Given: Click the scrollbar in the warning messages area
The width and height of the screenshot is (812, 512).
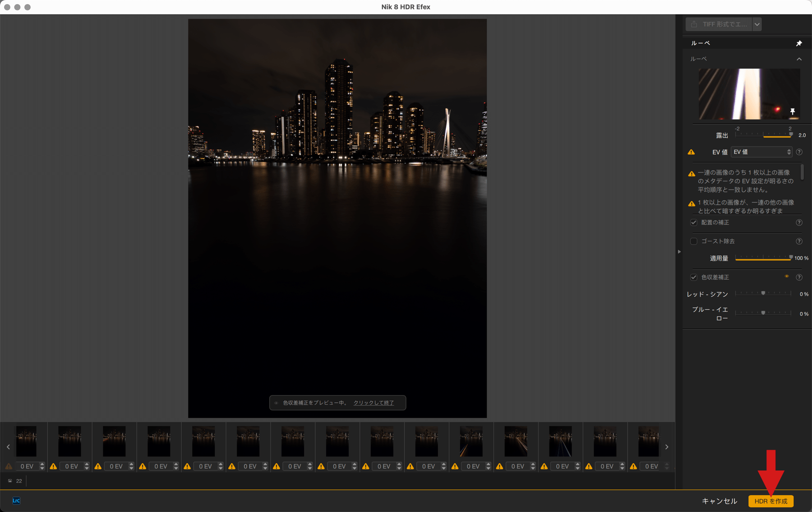Looking at the screenshot, I should [802, 172].
